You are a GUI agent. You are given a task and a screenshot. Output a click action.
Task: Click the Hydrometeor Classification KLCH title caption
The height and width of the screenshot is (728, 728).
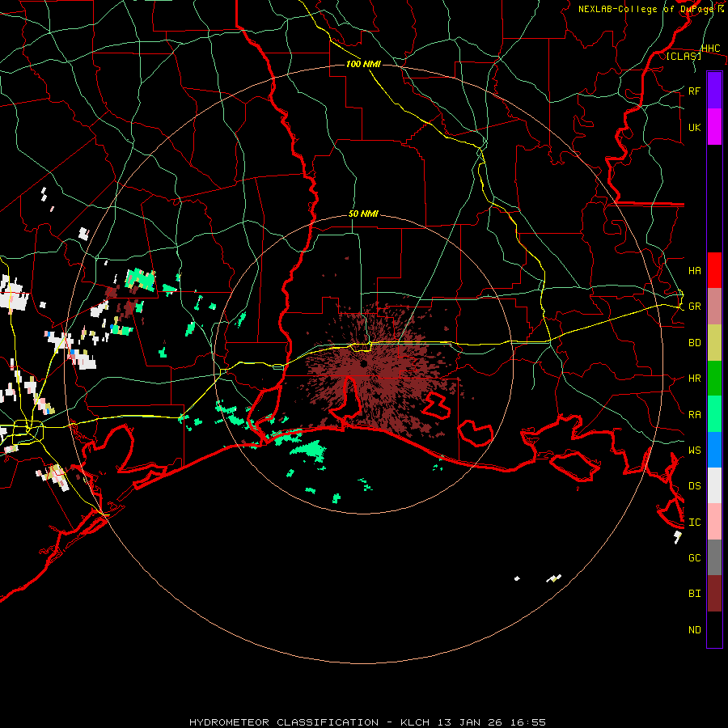[367, 722]
